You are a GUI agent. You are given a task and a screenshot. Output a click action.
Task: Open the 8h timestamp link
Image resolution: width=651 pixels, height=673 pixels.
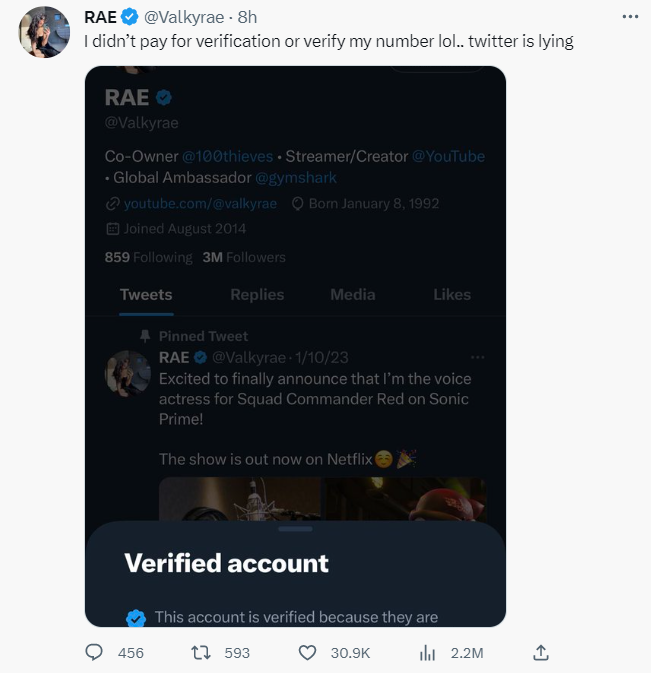247,18
